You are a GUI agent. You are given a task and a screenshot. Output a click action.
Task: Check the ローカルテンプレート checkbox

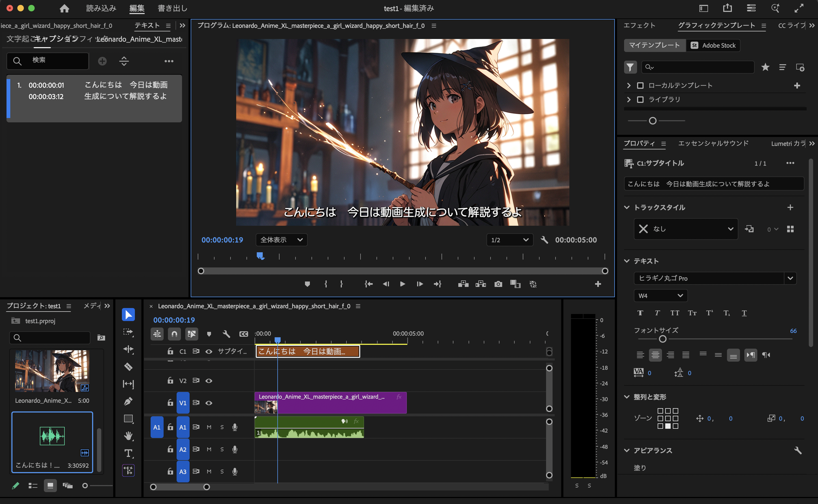pos(640,86)
